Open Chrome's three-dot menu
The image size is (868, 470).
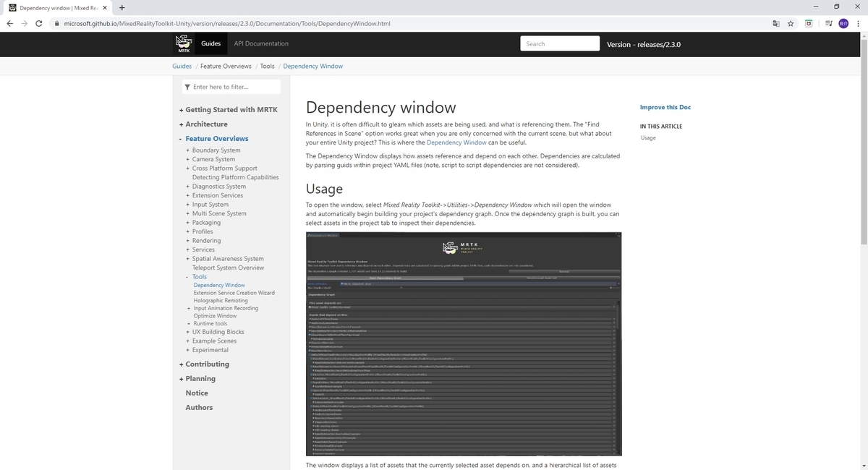(859, 23)
